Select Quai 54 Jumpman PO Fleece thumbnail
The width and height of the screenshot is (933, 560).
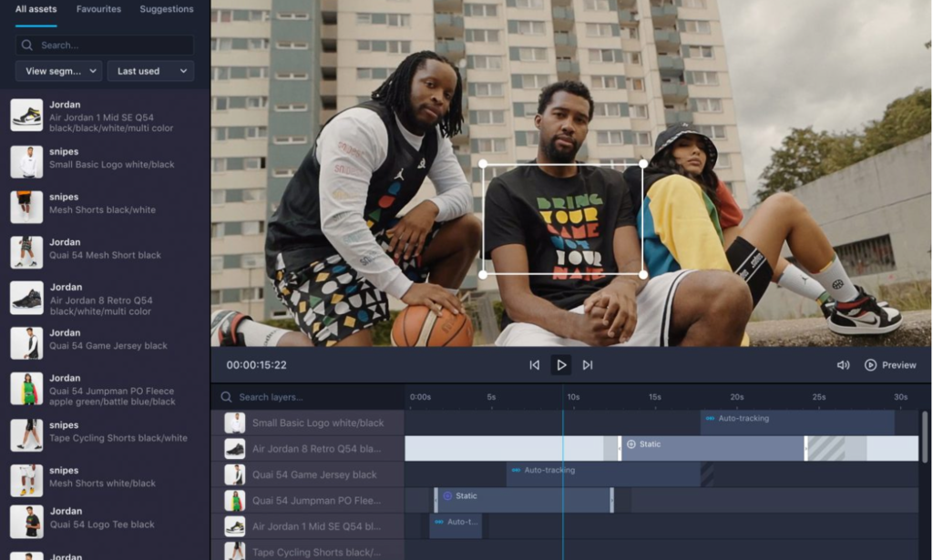tap(26, 388)
